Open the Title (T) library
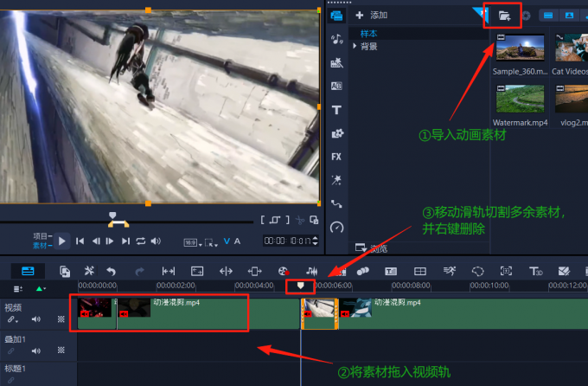The height and width of the screenshot is (386, 588). [336, 110]
